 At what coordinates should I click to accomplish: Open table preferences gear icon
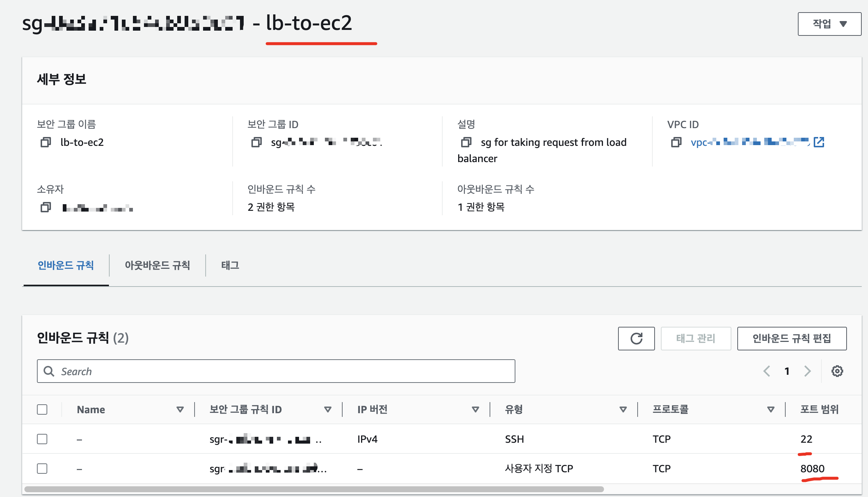(837, 371)
